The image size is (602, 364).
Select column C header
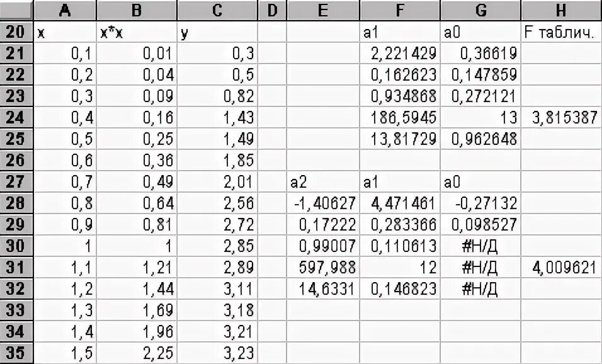tap(217, 10)
